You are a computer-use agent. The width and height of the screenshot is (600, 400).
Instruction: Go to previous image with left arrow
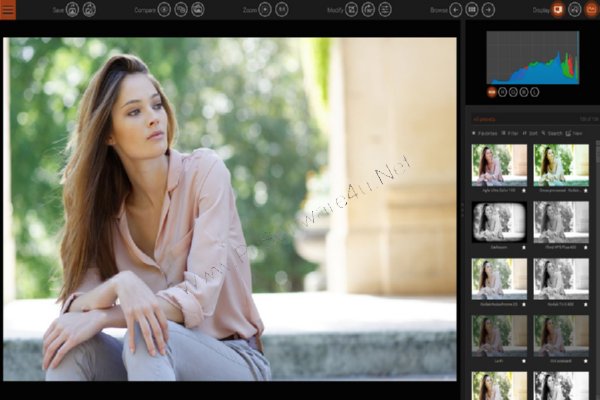(x=455, y=10)
